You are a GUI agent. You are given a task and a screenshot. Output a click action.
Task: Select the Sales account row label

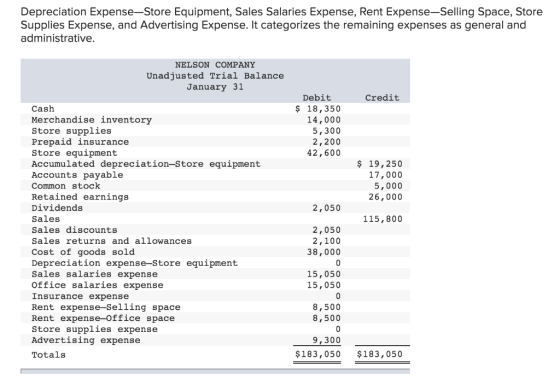[46, 219]
